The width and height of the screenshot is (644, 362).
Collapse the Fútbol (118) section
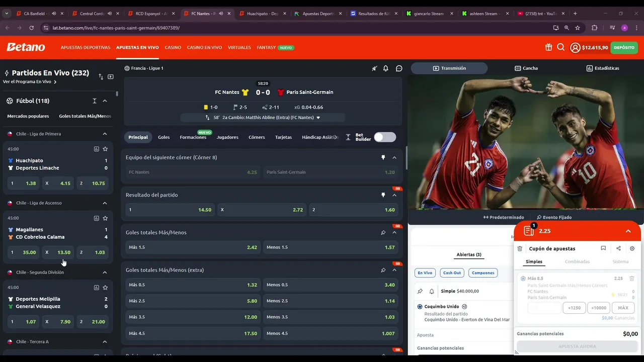pos(105,101)
